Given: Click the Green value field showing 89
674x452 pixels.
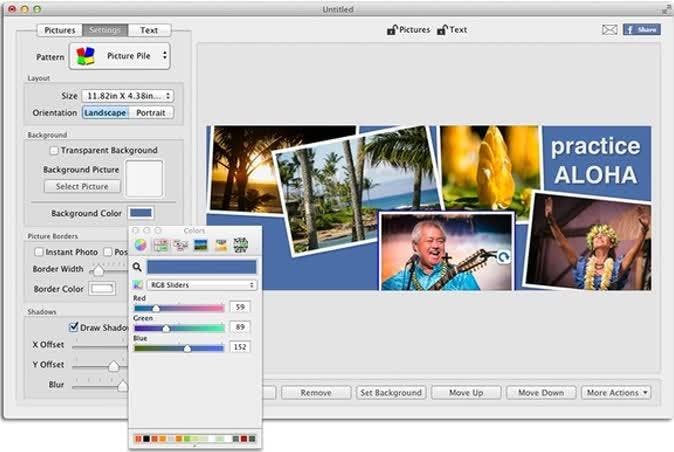Looking at the screenshot, I should point(240,327).
